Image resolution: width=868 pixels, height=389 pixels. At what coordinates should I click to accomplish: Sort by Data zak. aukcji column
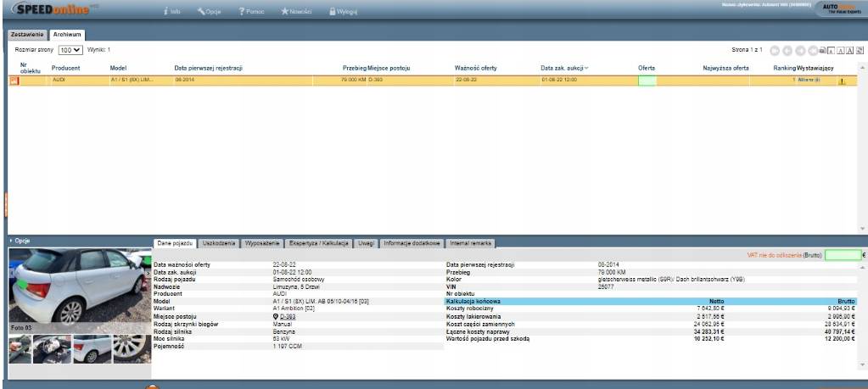coord(564,68)
